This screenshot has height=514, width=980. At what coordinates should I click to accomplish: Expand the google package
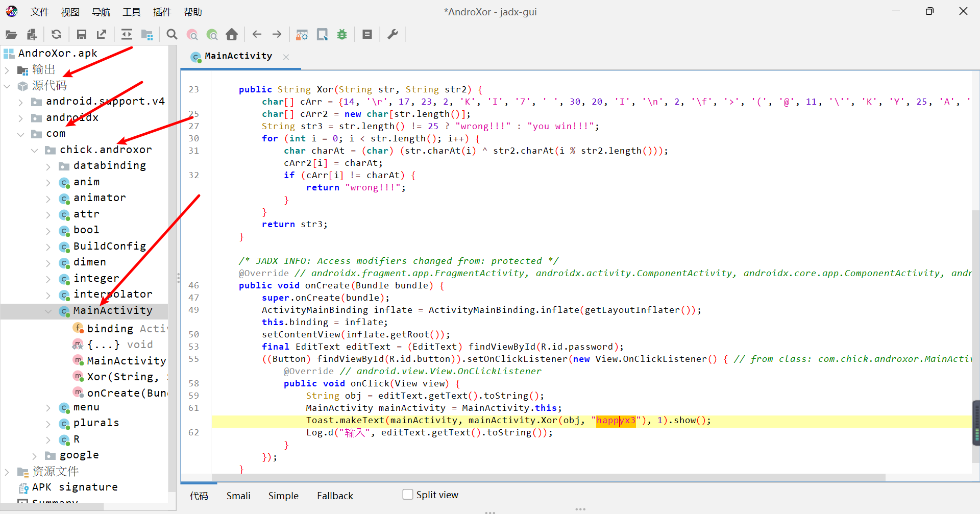tap(35, 456)
